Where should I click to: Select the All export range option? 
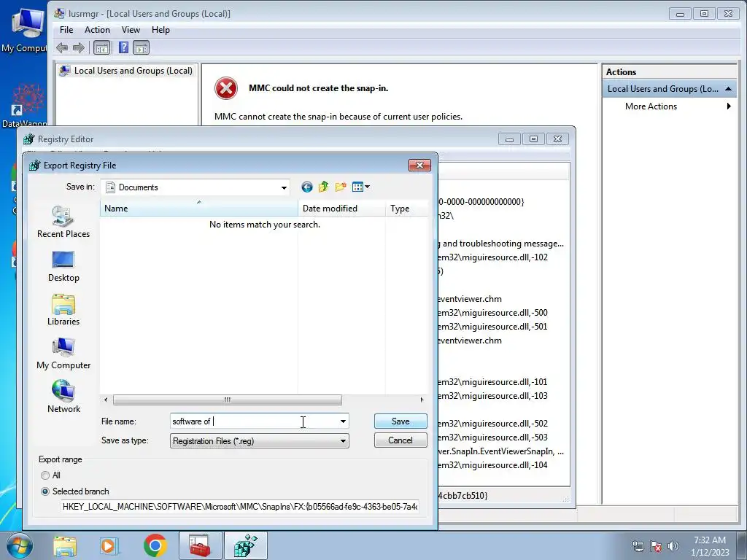click(50, 475)
